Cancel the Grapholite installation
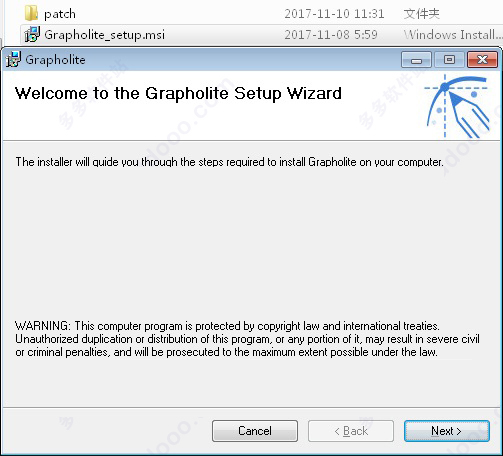This screenshot has height=456, width=503. point(255,431)
